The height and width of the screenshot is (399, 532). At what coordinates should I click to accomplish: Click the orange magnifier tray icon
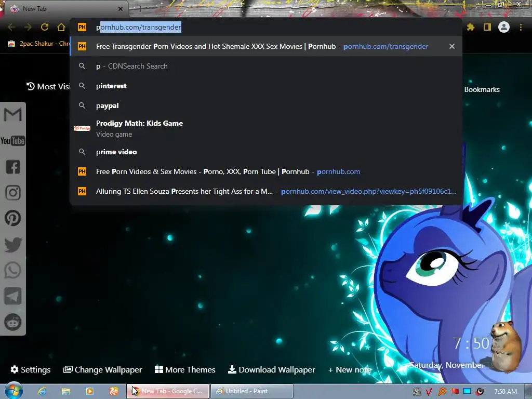click(442, 392)
